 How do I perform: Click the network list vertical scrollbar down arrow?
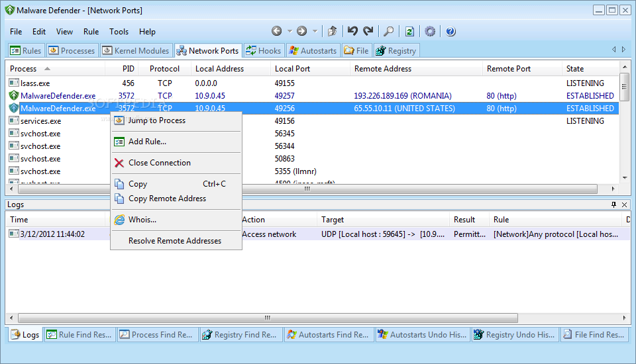coord(625,178)
